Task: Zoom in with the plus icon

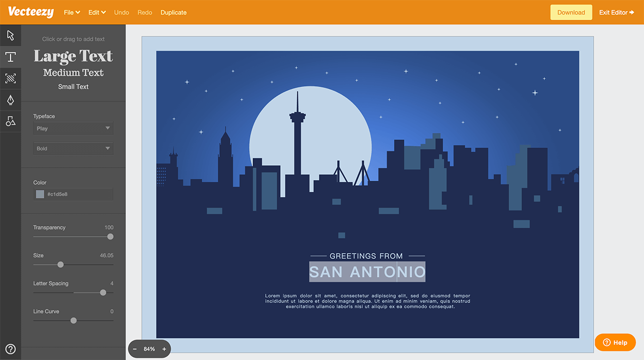Action: 164,349
